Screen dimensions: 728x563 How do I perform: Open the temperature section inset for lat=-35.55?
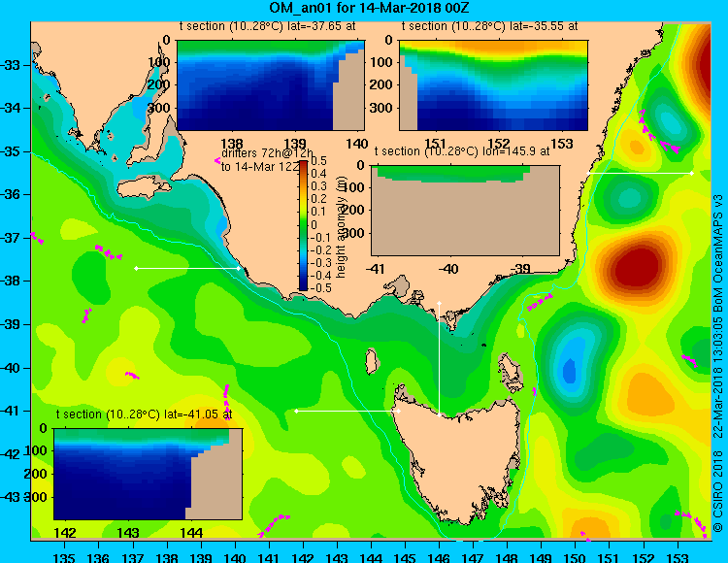click(x=493, y=85)
